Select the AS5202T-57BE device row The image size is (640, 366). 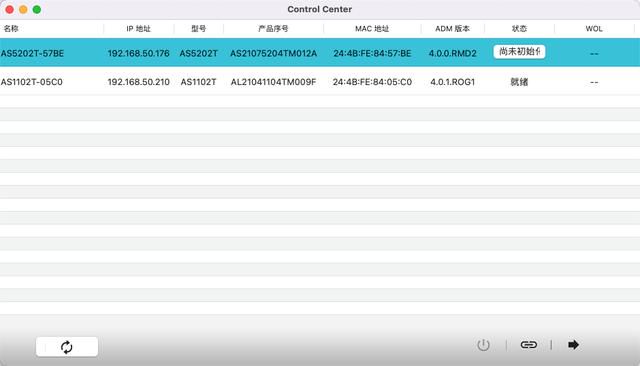320,53
